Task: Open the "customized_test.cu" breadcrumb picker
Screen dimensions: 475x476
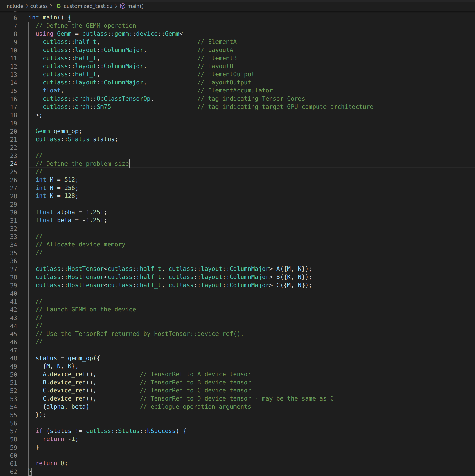Action: pyautogui.click(x=88, y=6)
